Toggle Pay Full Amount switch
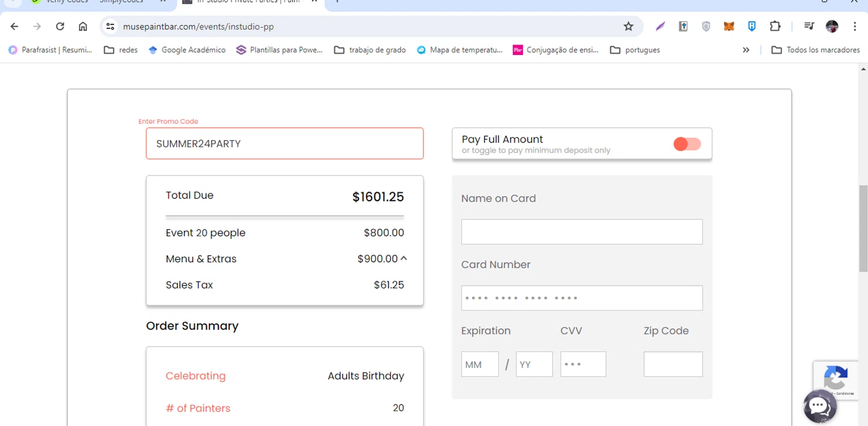868x426 pixels. click(687, 144)
